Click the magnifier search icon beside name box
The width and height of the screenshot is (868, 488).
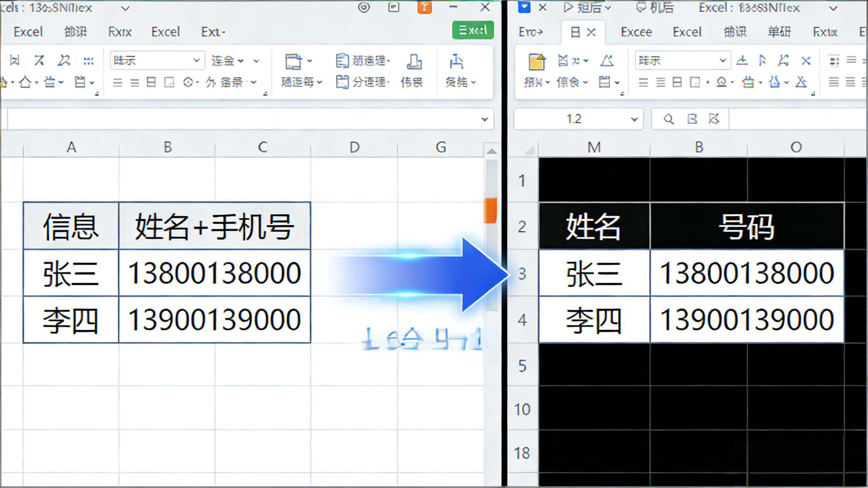(x=668, y=119)
